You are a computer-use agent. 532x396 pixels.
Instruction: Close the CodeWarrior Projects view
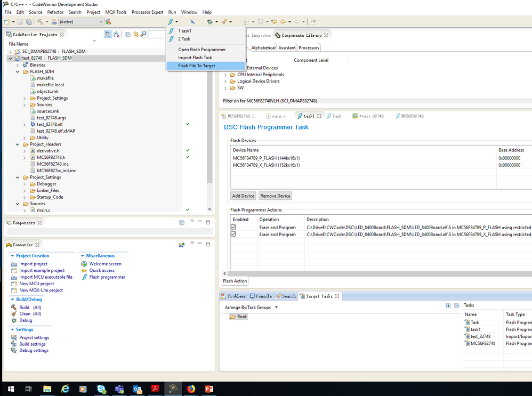pos(61,35)
